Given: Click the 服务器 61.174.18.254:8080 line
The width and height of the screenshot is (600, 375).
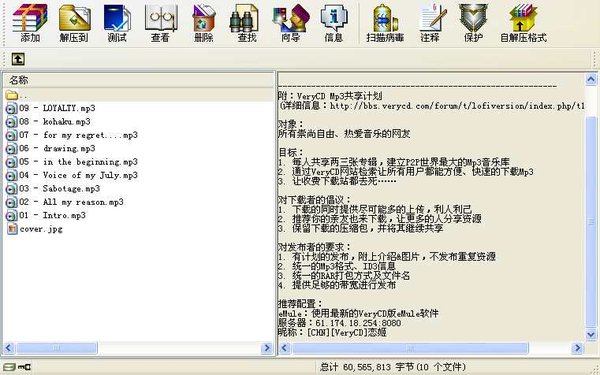Looking at the screenshot, I should pos(340,323).
